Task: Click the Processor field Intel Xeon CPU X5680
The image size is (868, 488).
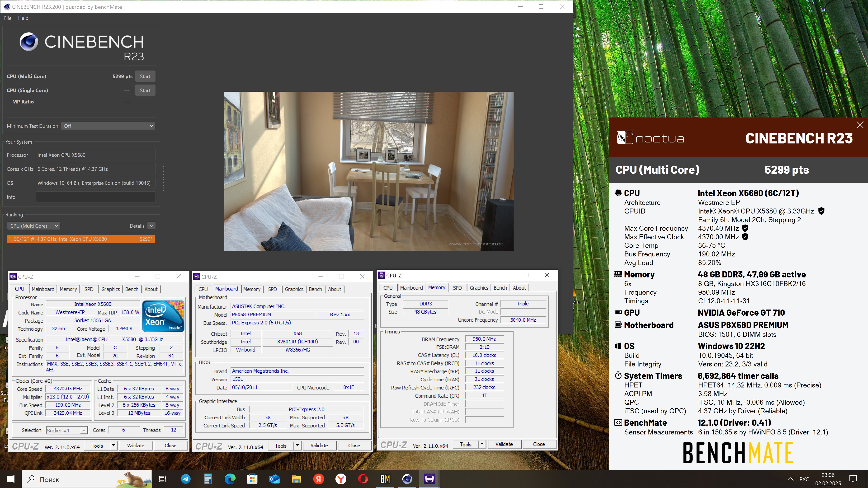Action: (x=96, y=155)
